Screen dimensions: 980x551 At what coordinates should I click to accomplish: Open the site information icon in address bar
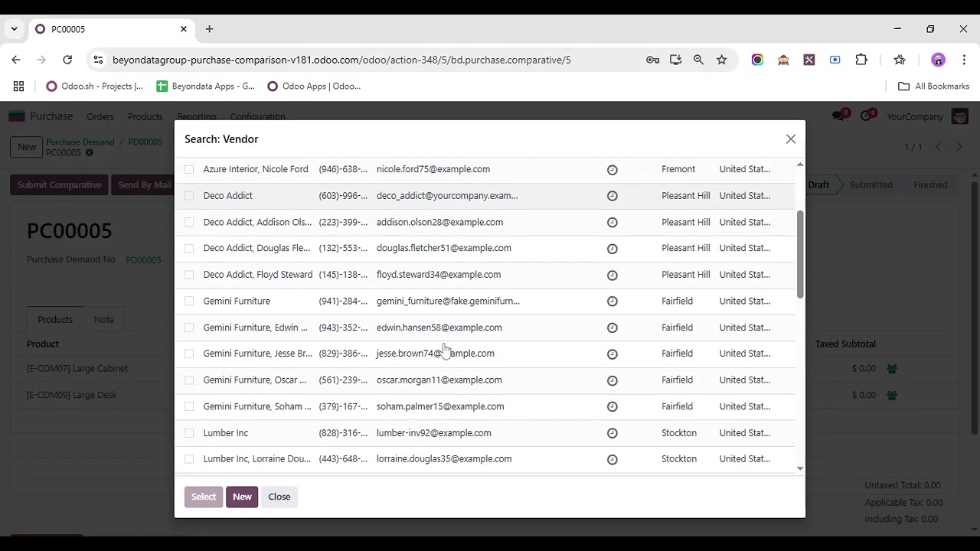[x=98, y=60]
